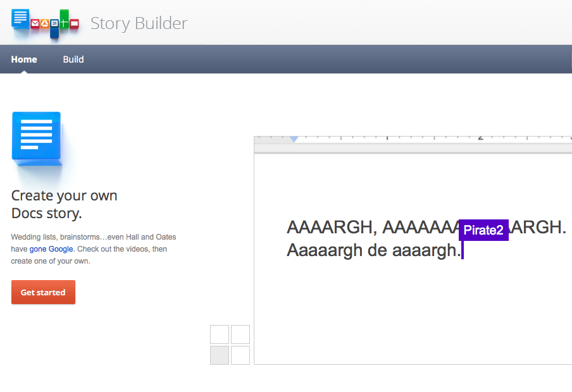572x392 pixels.
Task: Select the red YouTube icon in the logo cluster
Action: 74,23
